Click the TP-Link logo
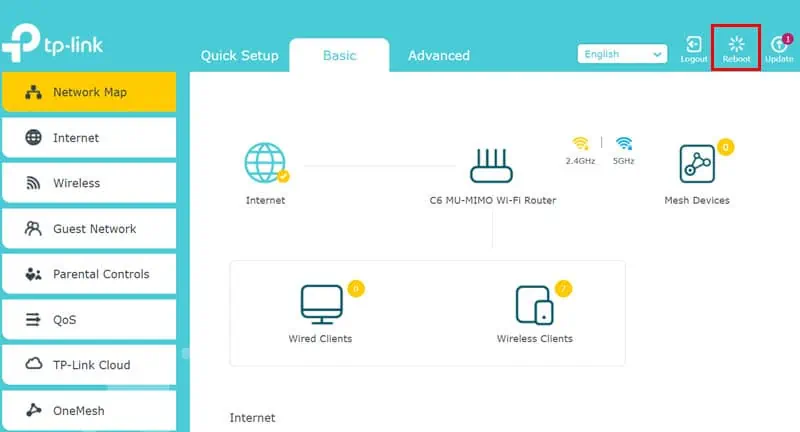The width and height of the screenshot is (800, 432). point(52,43)
